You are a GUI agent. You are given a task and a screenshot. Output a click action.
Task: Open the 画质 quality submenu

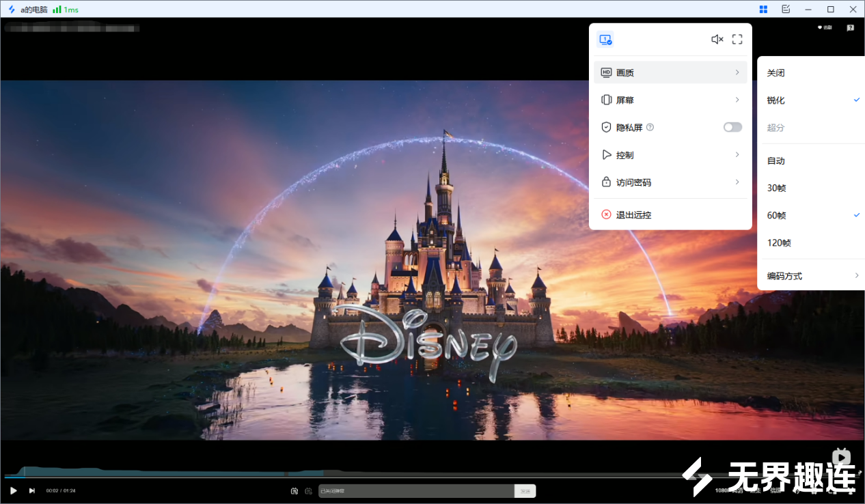670,72
